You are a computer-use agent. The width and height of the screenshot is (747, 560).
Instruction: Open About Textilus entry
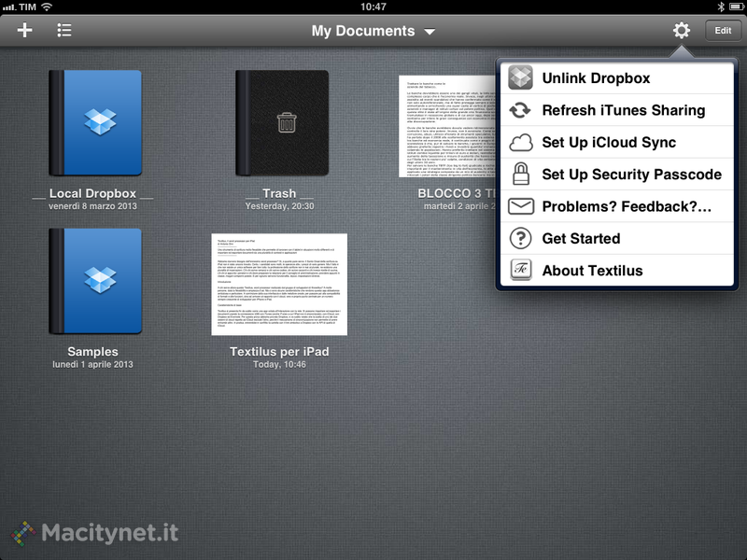(x=616, y=271)
